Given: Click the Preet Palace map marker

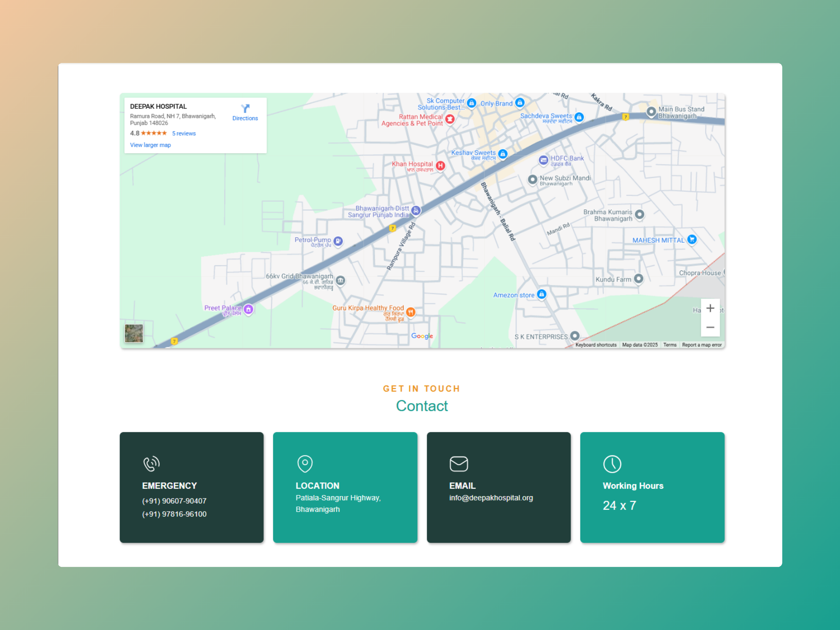Looking at the screenshot, I should tap(248, 309).
